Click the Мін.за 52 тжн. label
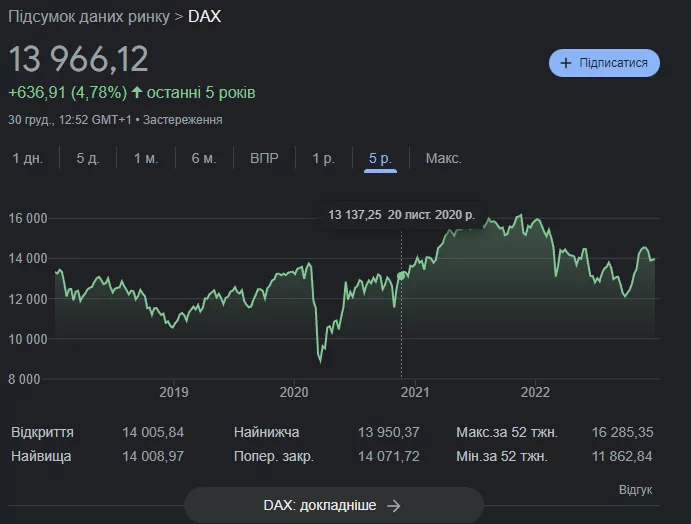 (x=502, y=456)
